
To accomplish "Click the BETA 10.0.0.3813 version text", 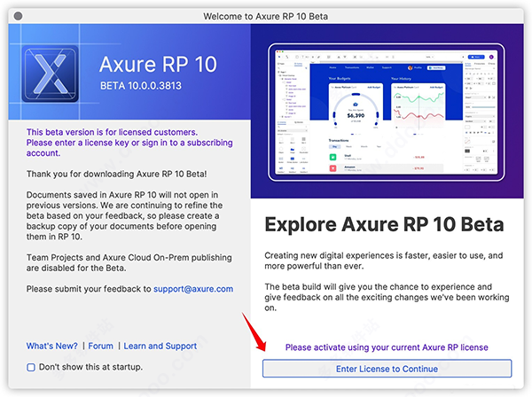I will [x=141, y=86].
